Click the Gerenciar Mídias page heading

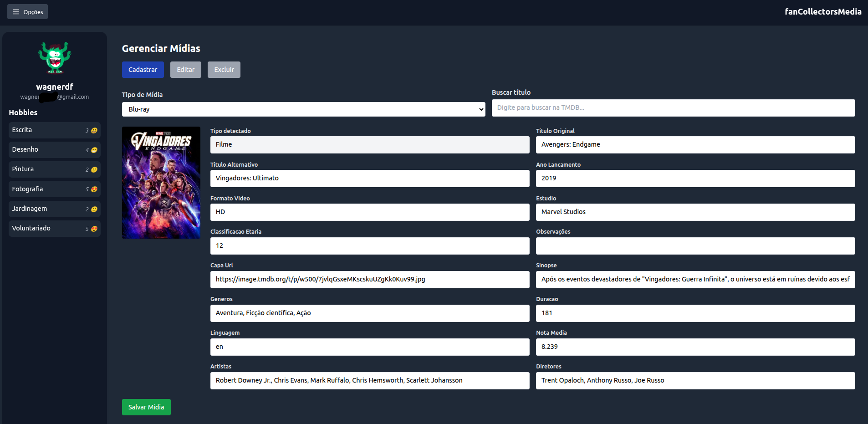tap(161, 48)
